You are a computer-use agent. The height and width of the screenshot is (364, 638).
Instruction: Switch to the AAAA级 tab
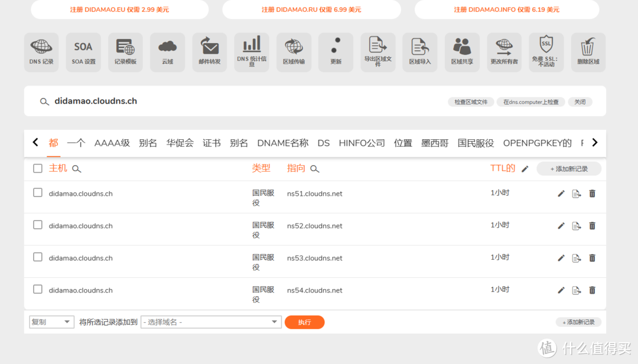pos(112,143)
